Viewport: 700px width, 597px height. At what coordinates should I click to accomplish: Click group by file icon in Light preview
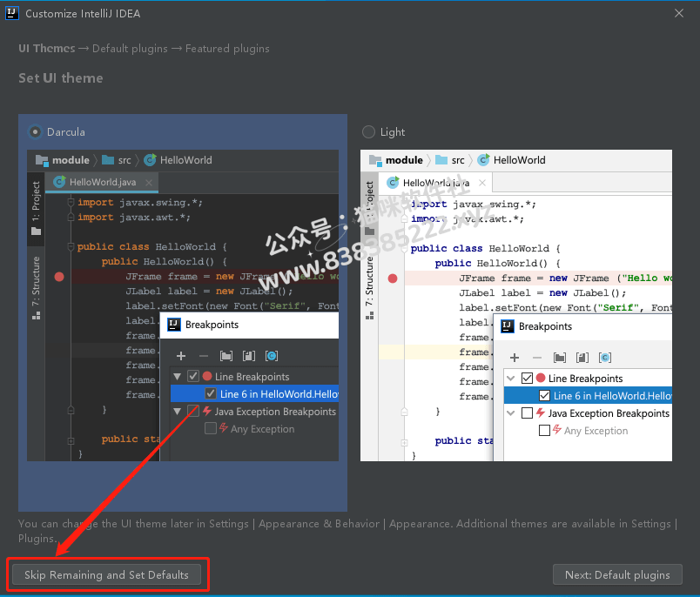coord(582,358)
